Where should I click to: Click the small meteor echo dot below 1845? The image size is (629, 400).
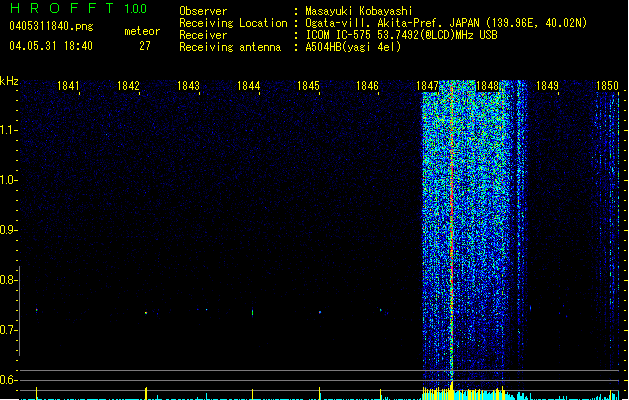pyautogui.click(x=320, y=312)
